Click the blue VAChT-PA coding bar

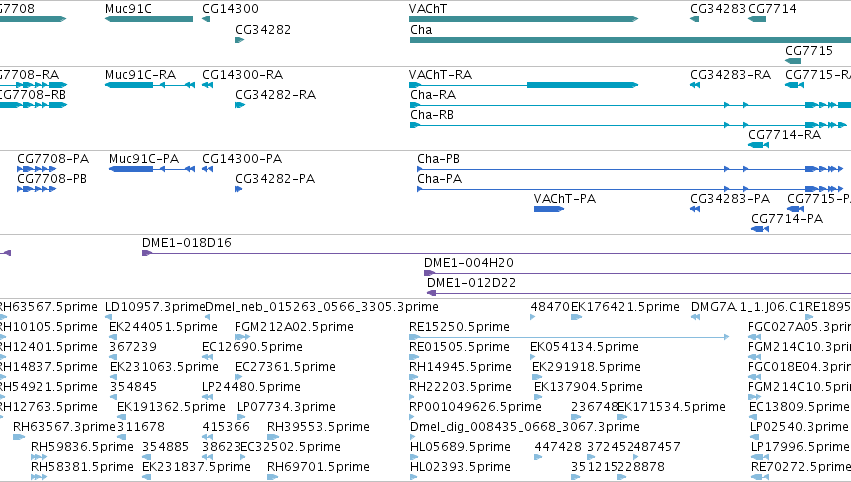[549, 209]
